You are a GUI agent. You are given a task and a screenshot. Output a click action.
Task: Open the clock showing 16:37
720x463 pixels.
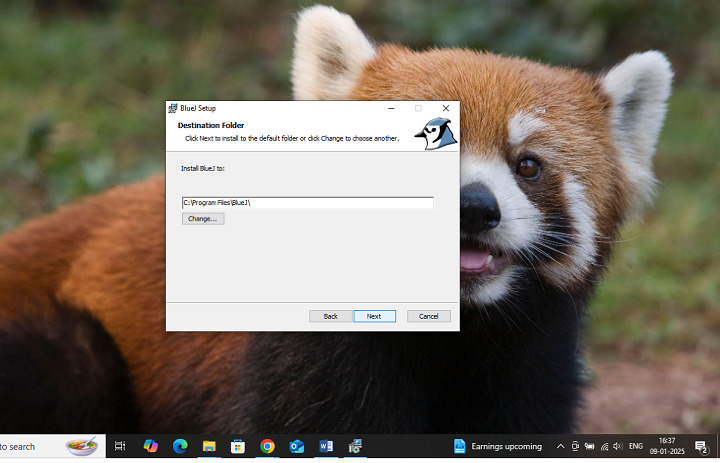pos(667,446)
